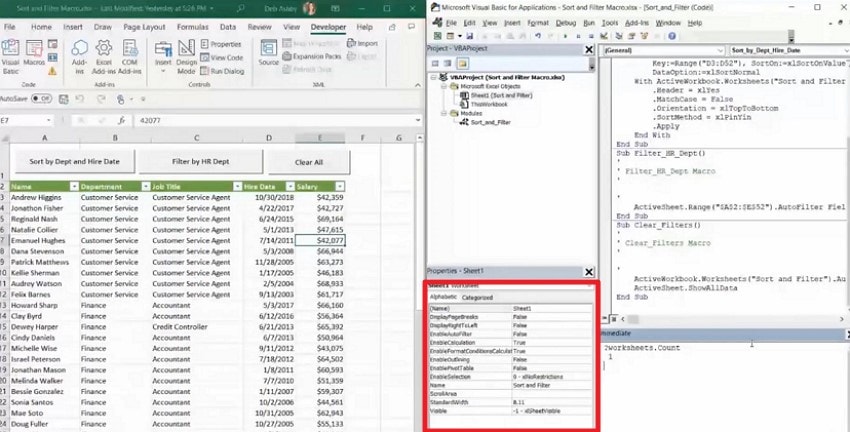Open the Add-ins store button
Image resolution: width=850 pixels, height=432 pixels.
pos(79,56)
